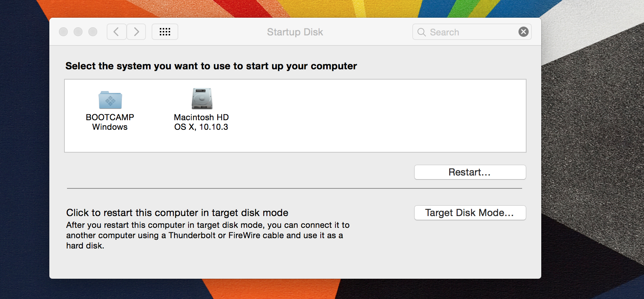This screenshot has width=644, height=299.
Task: Click the "Macintosh HD" label text
Action: tap(201, 117)
